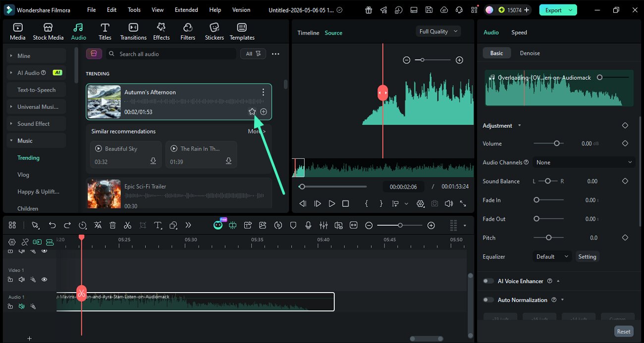Lock the Audio 1 track
This screenshot has height=343, width=644.
click(10, 306)
